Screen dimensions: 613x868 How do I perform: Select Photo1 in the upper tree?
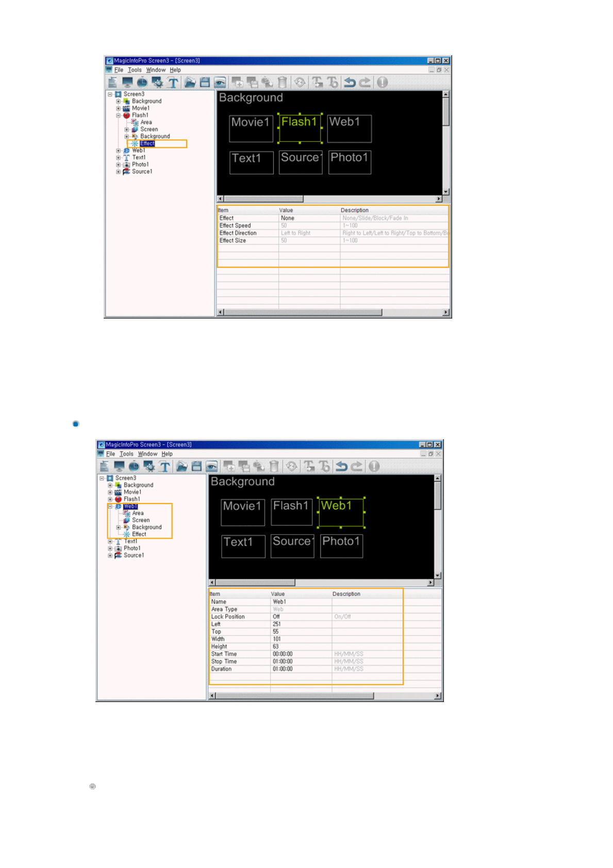(140, 164)
